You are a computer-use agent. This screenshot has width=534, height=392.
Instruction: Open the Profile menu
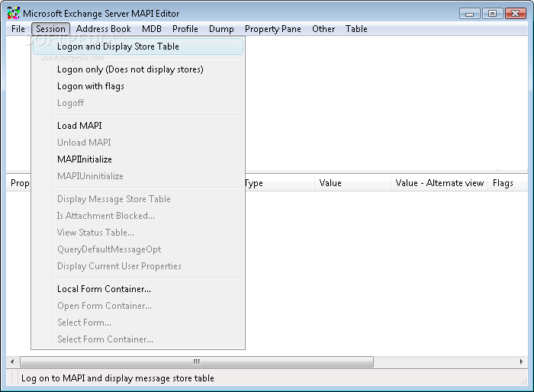pos(185,29)
